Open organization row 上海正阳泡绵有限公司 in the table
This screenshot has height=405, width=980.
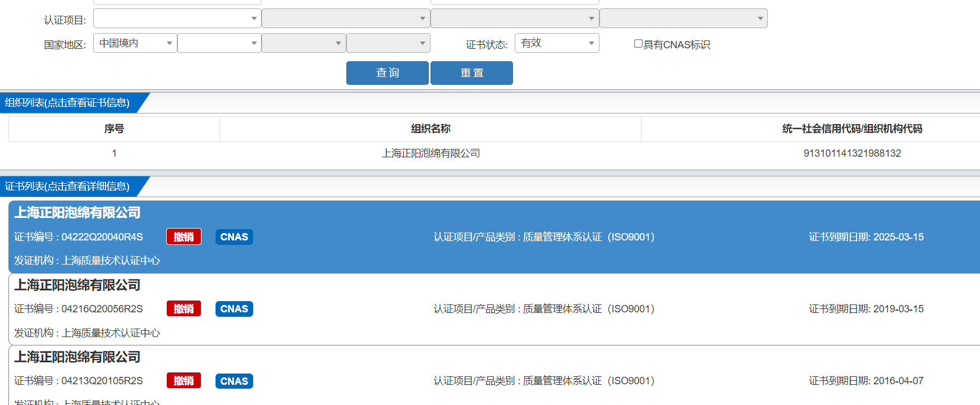point(431,153)
